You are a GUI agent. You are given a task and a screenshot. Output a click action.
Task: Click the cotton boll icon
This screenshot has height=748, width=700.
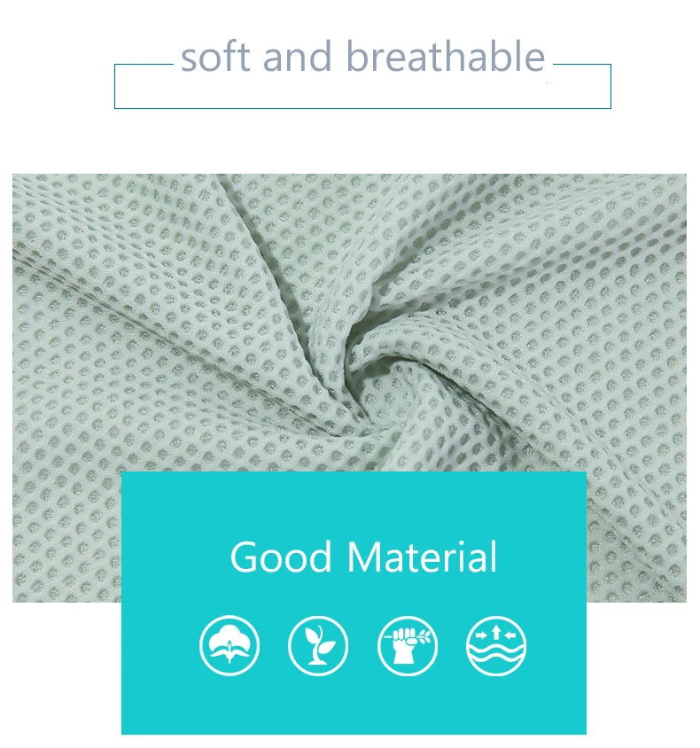(229, 645)
